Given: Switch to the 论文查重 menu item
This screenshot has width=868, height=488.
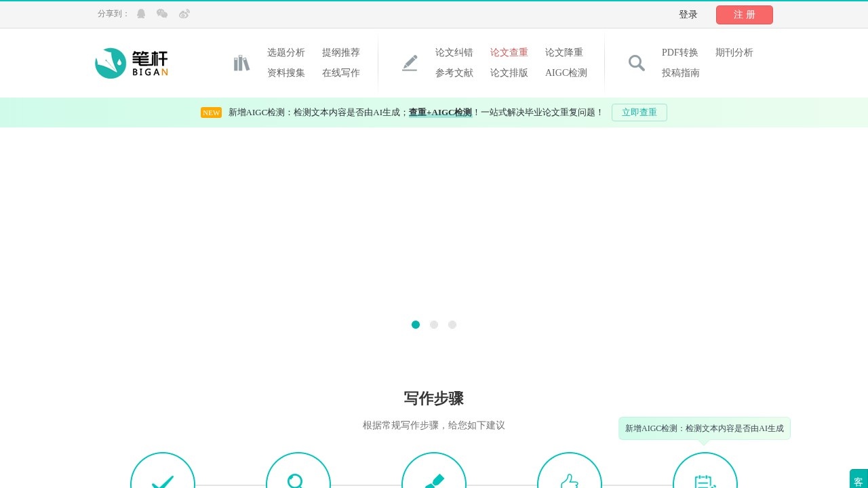Looking at the screenshot, I should pyautogui.click(x=509, y=52).
